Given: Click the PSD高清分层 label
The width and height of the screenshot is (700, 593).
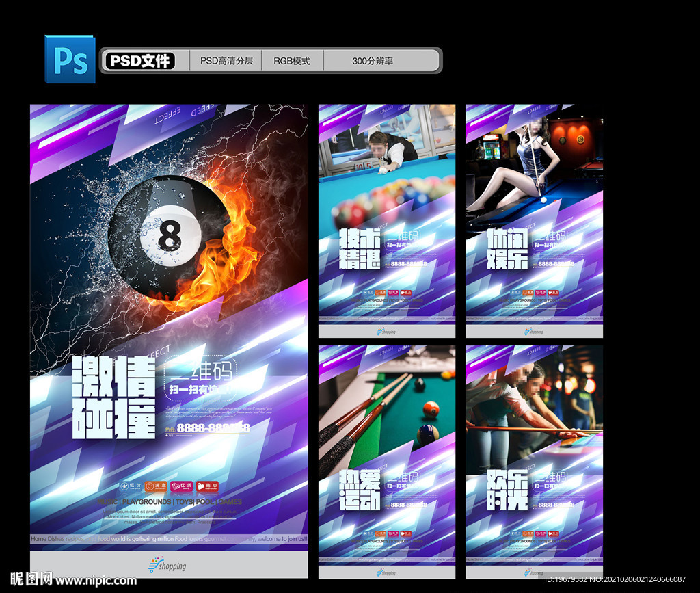Looking at the screenshot, I should 226,61.
